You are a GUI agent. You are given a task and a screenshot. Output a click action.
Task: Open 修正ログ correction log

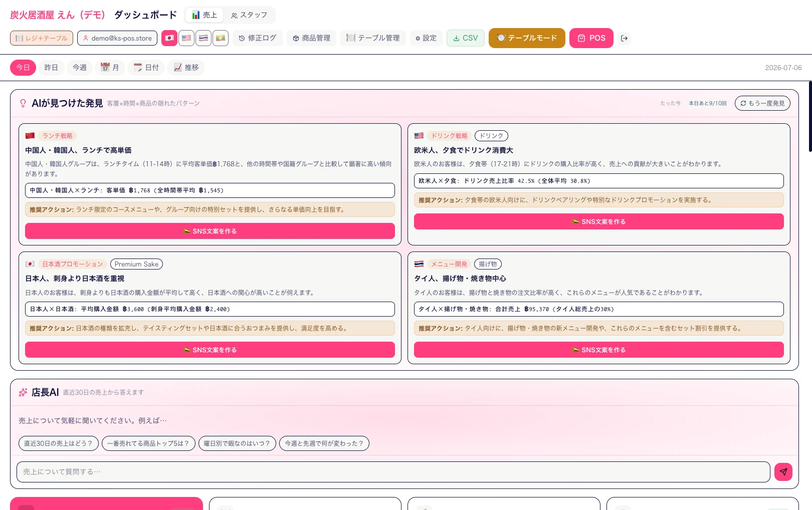click(x=258, y=38)
